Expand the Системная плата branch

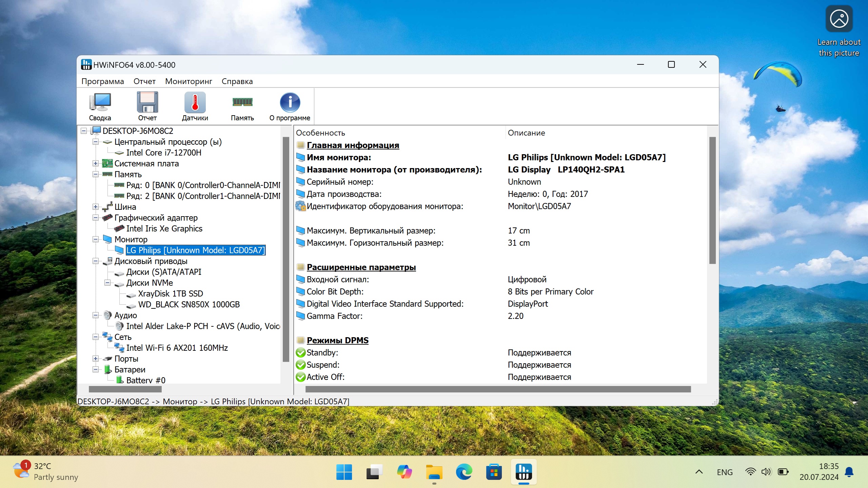click(96, 163)
